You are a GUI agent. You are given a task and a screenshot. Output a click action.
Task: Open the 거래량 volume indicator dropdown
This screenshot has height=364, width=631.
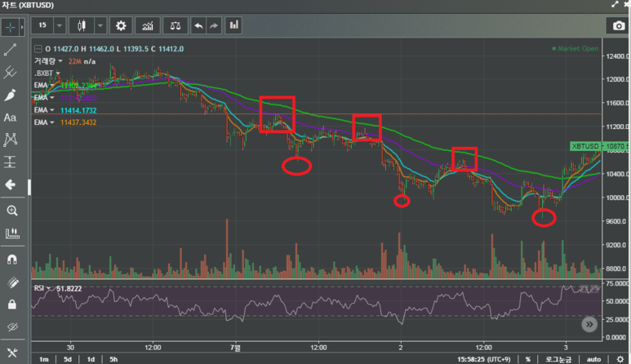pyautogui.click(x=60, y=61)
